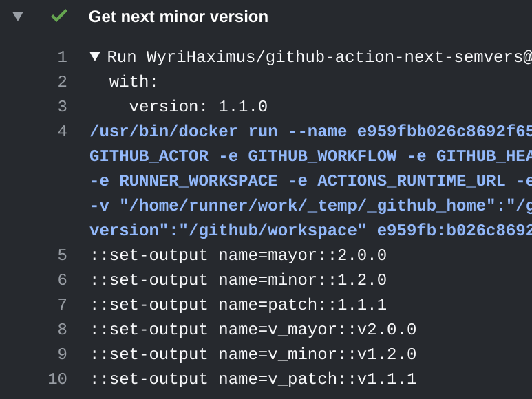Select line number 9
Screen dimensions: 532x399
coord(63,354)
